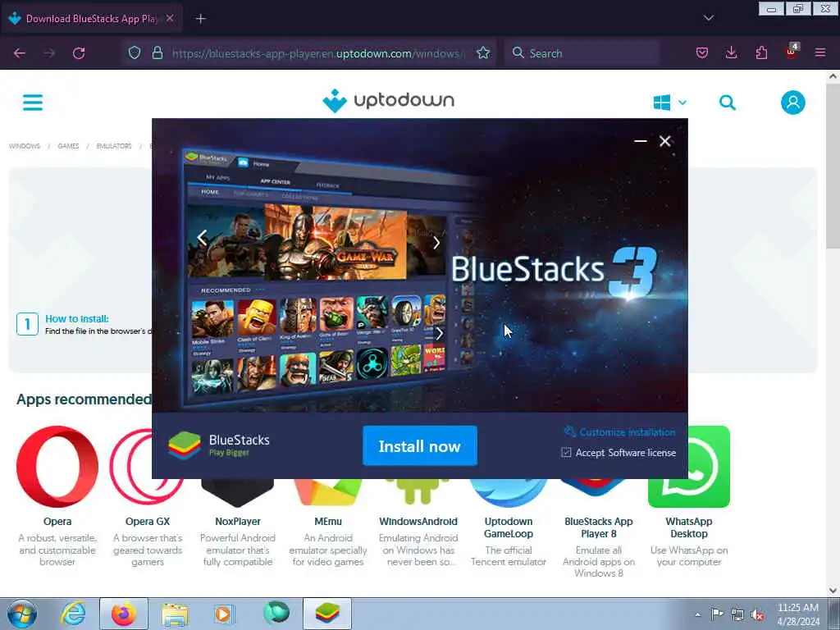Bookmark this page with the star

click(483, 52)
